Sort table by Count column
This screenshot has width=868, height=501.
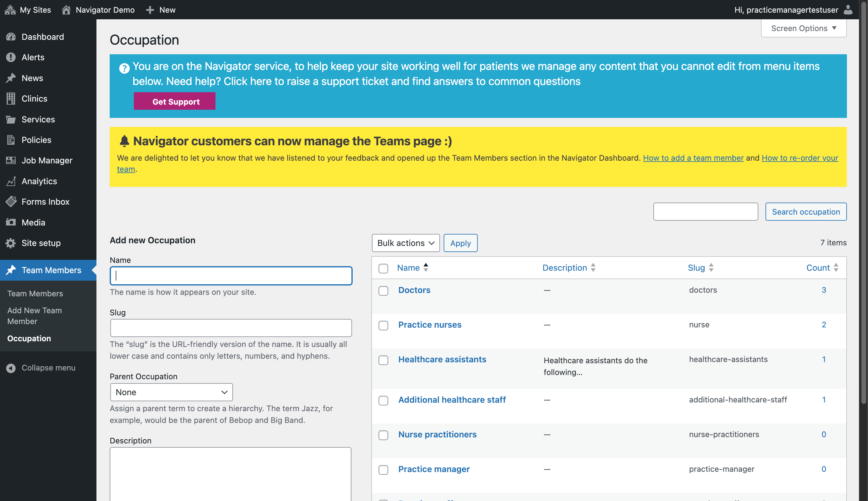tap(822, 267)
